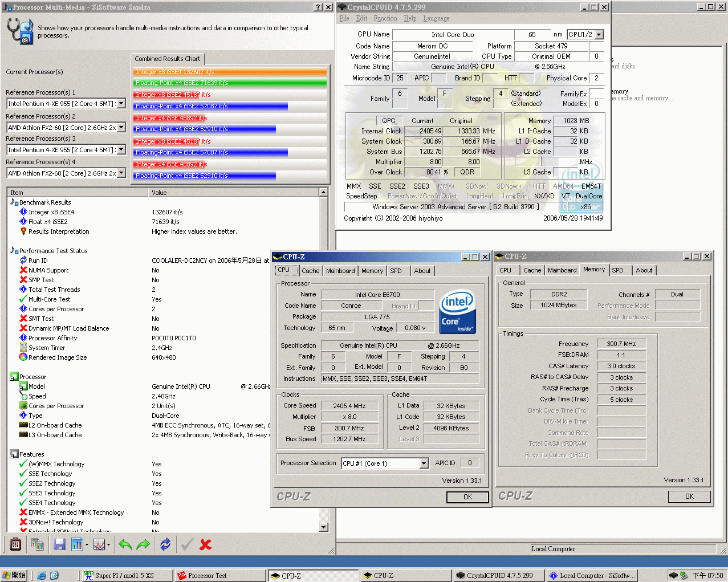The image size is (728, 582).
Task: Open the CPU1/2 selector in CrystalCPUID
Action: pos(599,35)
